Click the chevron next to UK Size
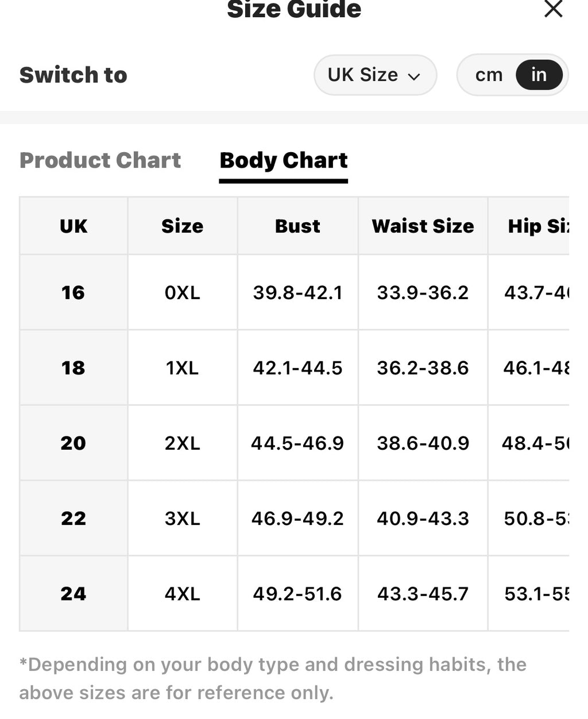Image resolution: width=588 pixels, height=719 pixels. coord(414,76)
